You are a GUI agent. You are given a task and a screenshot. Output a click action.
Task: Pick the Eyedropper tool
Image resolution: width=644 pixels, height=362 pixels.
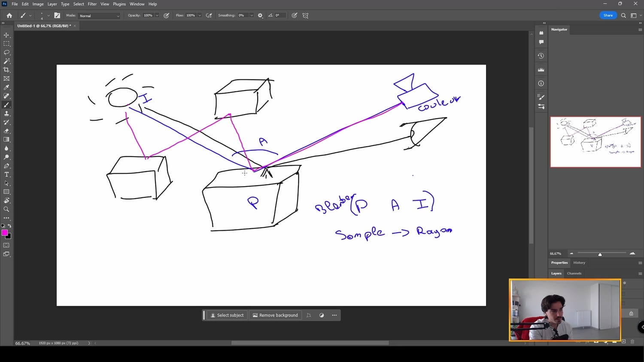[6, 87]
